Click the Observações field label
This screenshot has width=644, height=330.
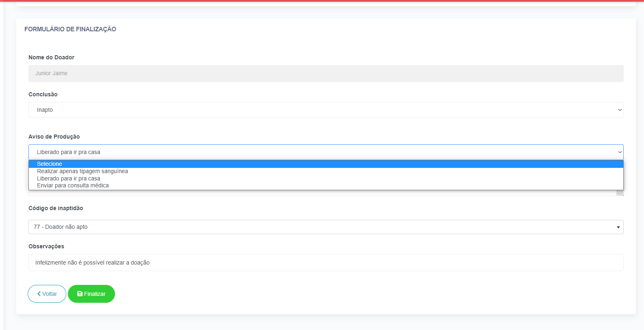point(46,246)
